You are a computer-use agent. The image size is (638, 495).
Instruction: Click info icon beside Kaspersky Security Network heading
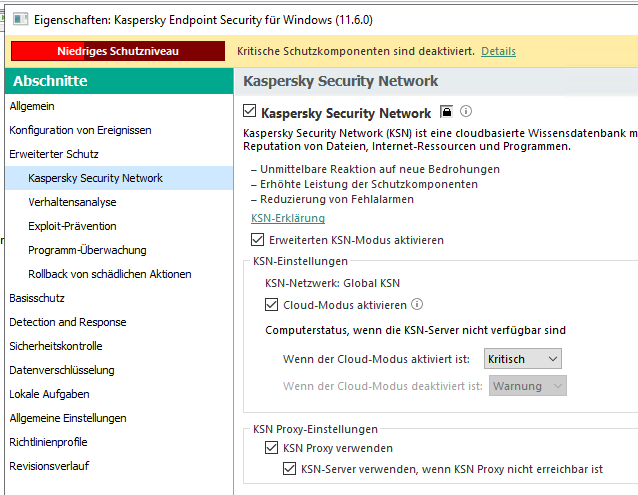466,112
